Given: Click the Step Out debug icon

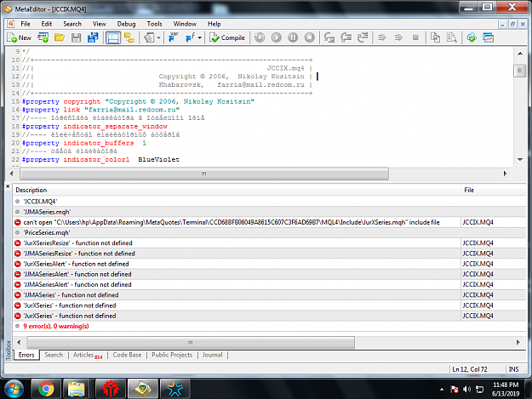Looking at the screenshot, I should click(x=363, y=37).
